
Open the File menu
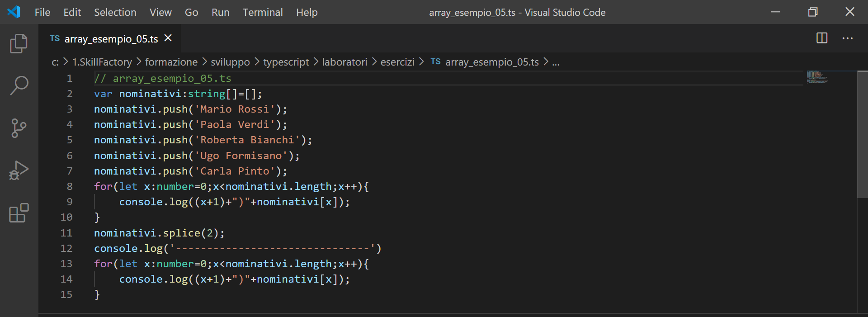[x=42, y=12]
